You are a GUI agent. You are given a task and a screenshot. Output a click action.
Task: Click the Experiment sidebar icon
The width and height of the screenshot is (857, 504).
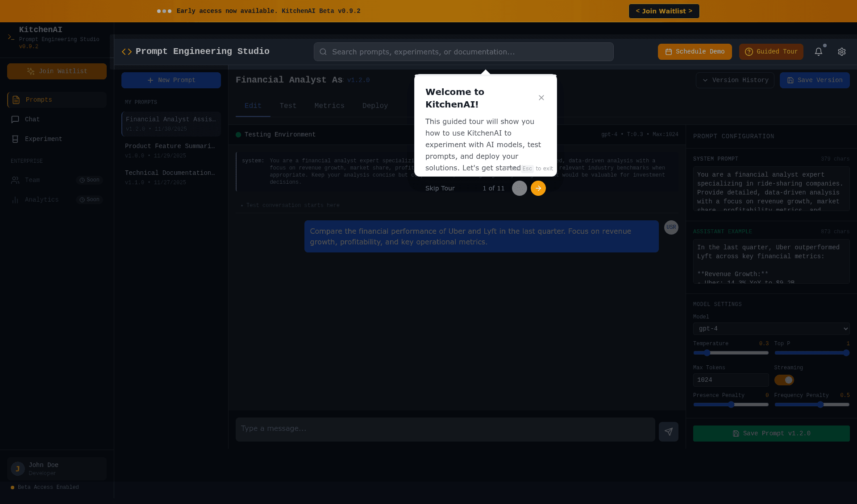(16, 139)
